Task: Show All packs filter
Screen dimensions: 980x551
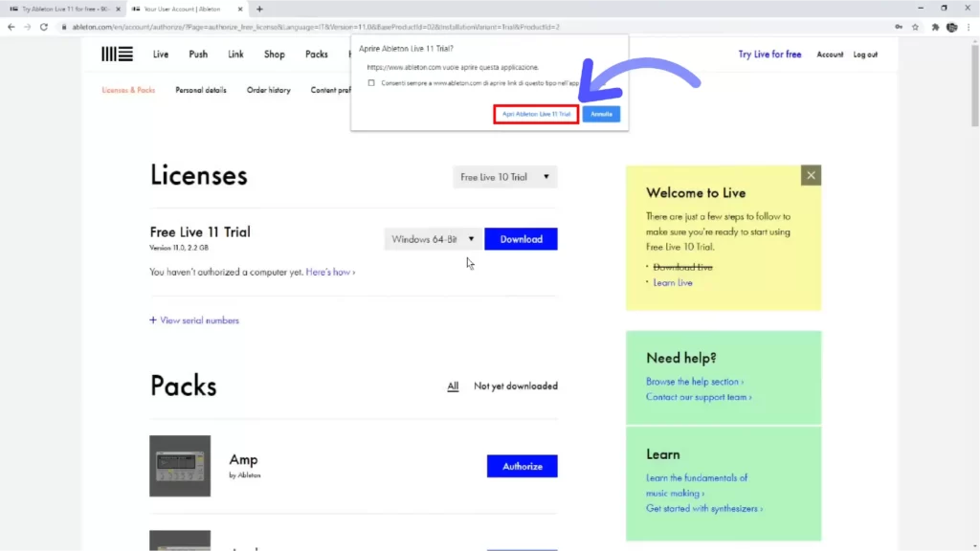Action: [453, 386]
